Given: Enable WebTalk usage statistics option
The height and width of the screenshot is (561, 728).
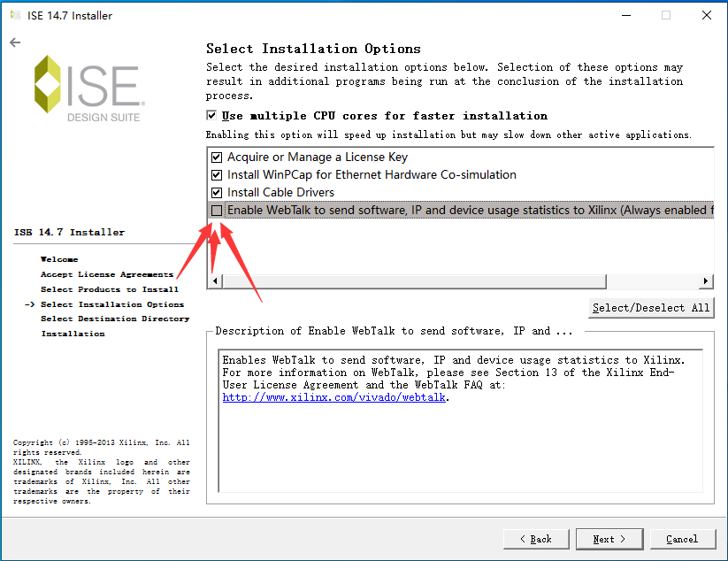Looking at the screenshot, I should coord(215,210).
